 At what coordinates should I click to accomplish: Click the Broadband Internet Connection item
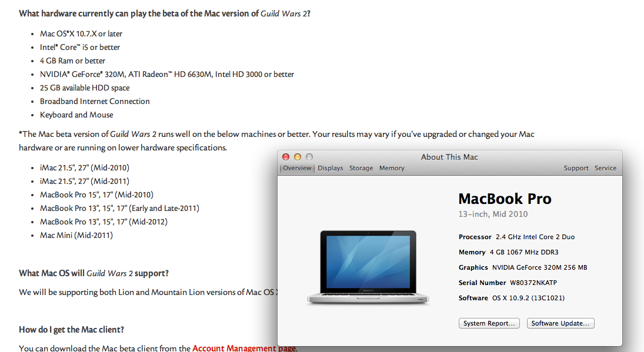coord(95,101)
